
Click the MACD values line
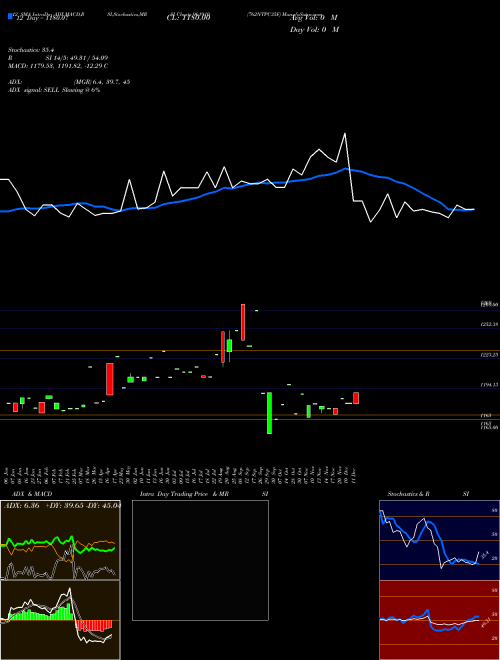pyautogui.click(x=58, y=66)
